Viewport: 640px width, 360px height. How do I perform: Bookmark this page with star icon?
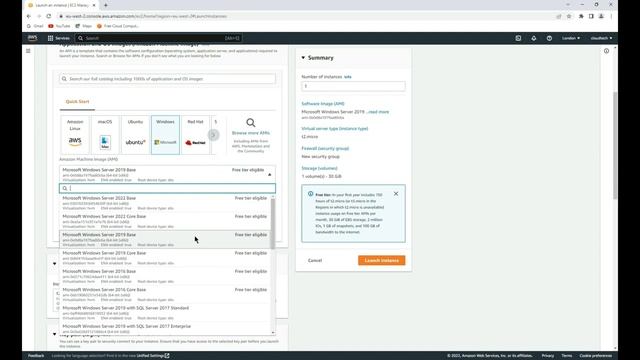point(569,16)
